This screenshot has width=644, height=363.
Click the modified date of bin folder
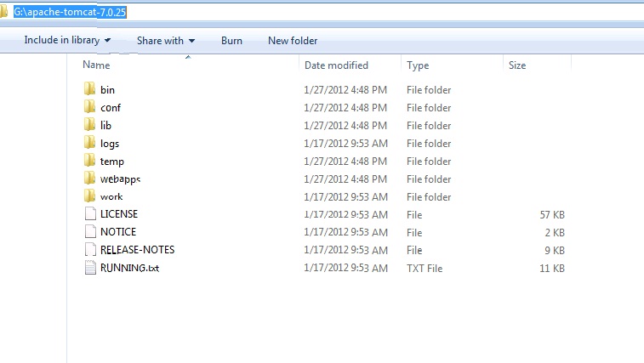point(345,90)
